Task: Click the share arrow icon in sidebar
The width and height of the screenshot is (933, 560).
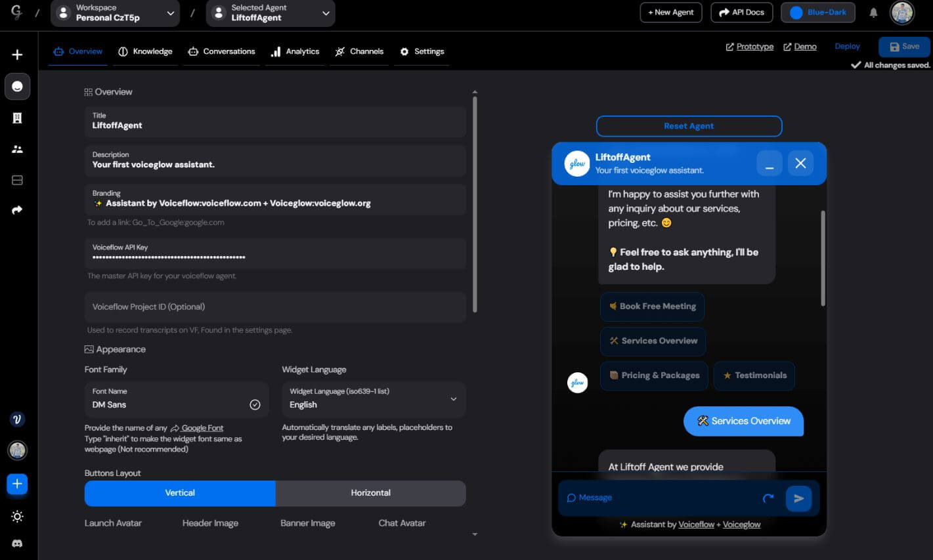Action: (18, 210)
